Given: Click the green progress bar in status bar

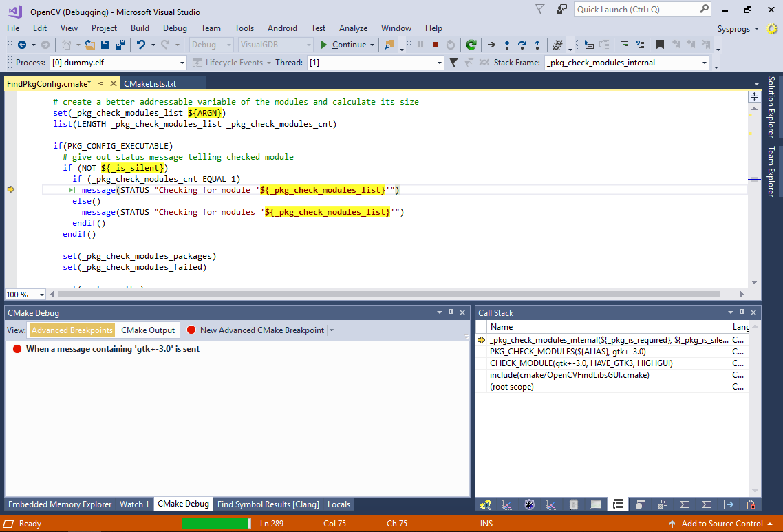Looking at the screenshot, I should click(x=217, y=524).
